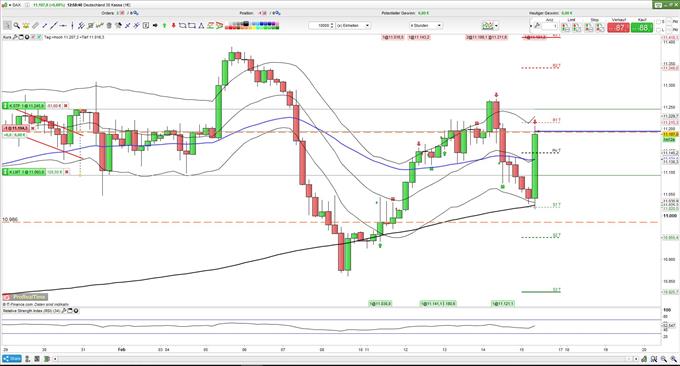Click first Stop order icon
The image size is (680, 366).
pos(588,28)
